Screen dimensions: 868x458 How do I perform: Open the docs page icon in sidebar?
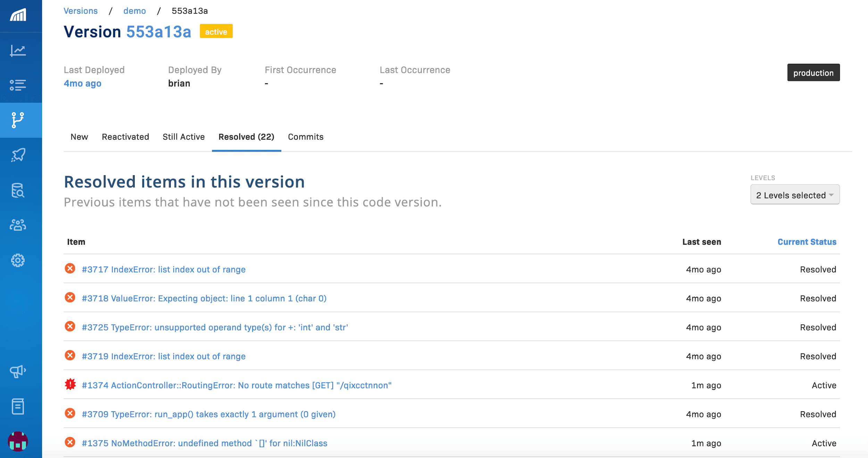point(18,406)
